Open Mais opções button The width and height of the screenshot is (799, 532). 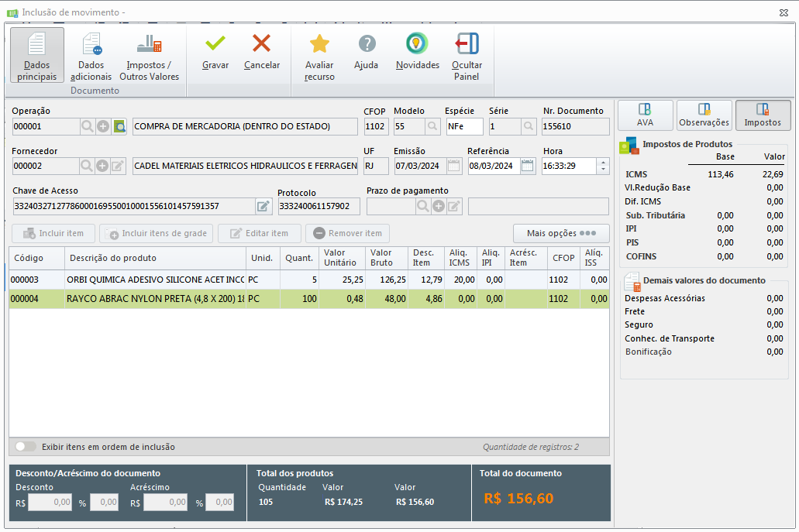tap(561, 233)
